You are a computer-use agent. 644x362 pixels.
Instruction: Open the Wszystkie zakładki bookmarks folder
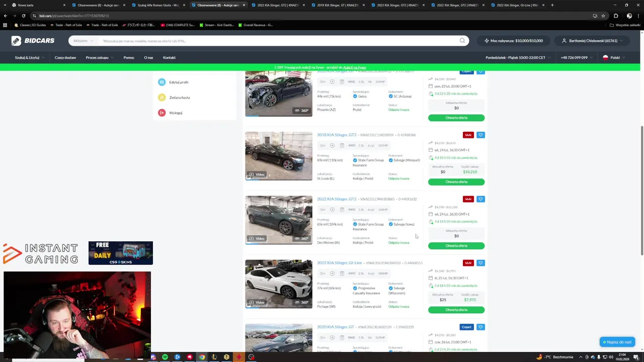pyautogui.click(x=625, y=25)
